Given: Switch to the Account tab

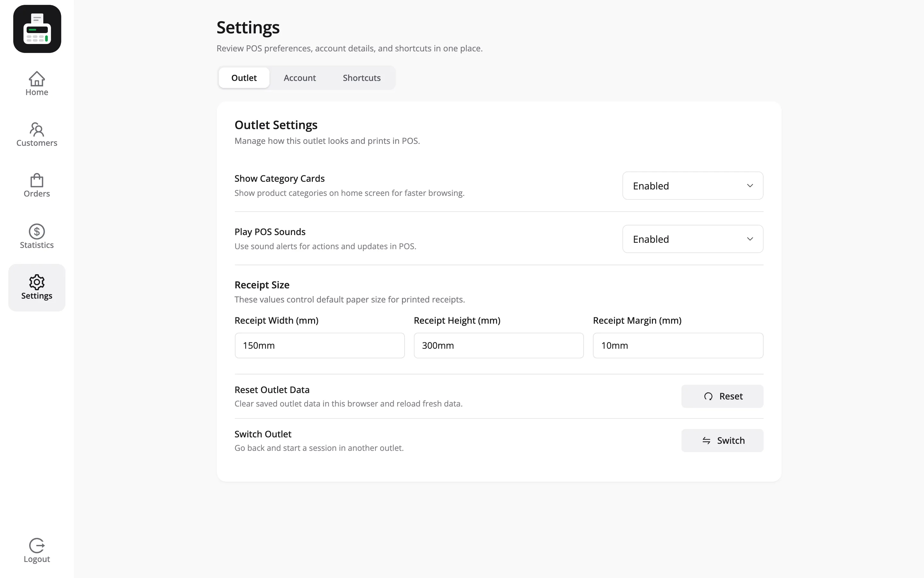Looking at the screenshot, I should 300,78.
